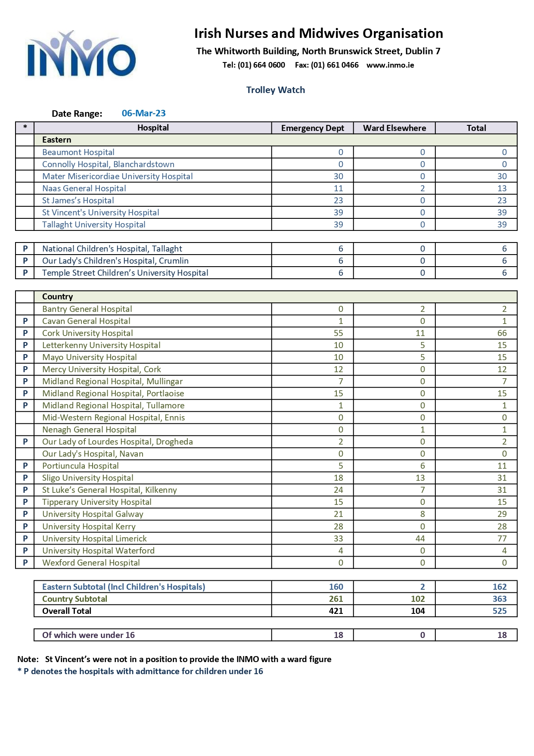Click the Tel: (01) 664 0600 number
This screenshot has width=534, height=756.
(254, 65)
